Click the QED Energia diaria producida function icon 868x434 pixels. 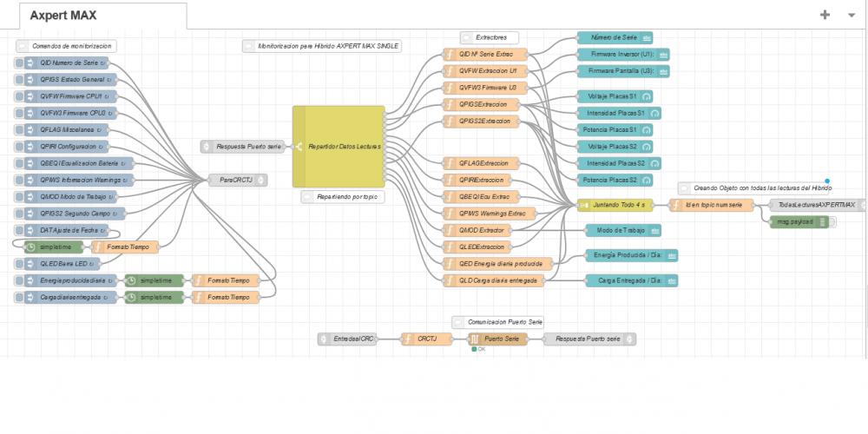coord(450,264)
